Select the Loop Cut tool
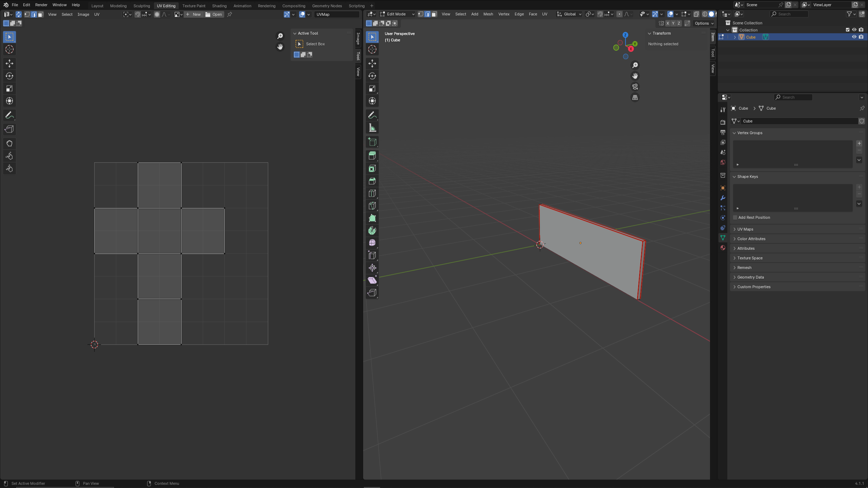This screenshot has width=868, height=488. point(372,194)
